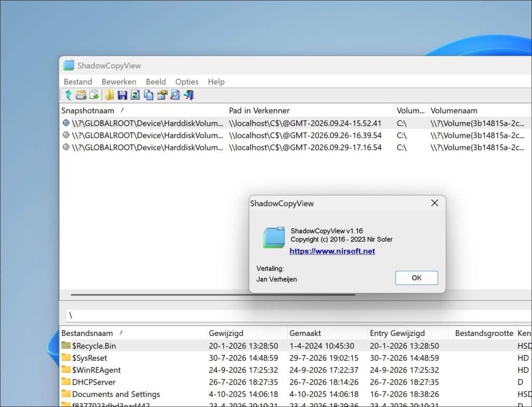Select path @GMT-2026.09.24-15.52.41
The image size is (532, 407).
click(x=305, y=123)
